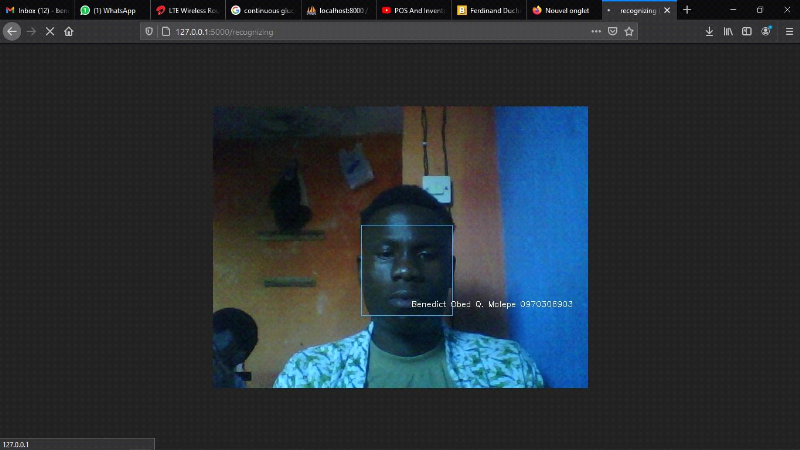This screenshot has height=450, width=800.
Task: Open tracking protection shield info
Action: click(148, 32)
